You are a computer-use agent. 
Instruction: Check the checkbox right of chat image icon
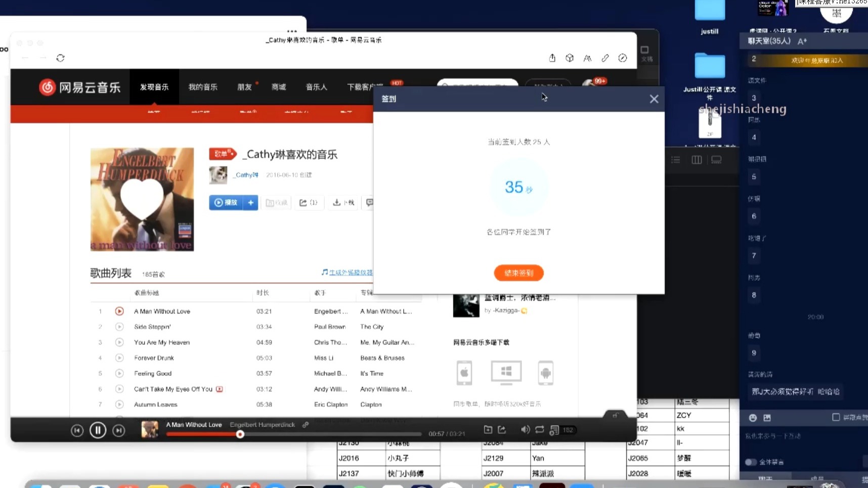(x=836, y=417)
